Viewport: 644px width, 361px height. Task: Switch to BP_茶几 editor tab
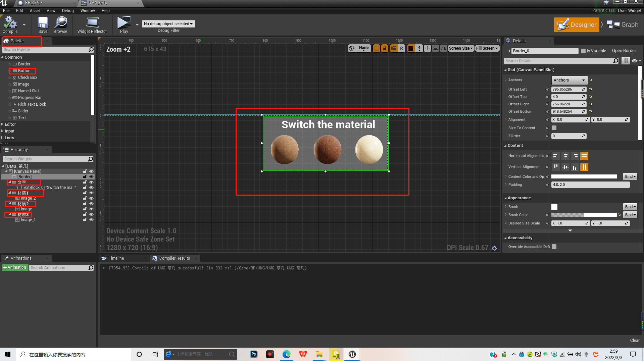pos(34,3)
